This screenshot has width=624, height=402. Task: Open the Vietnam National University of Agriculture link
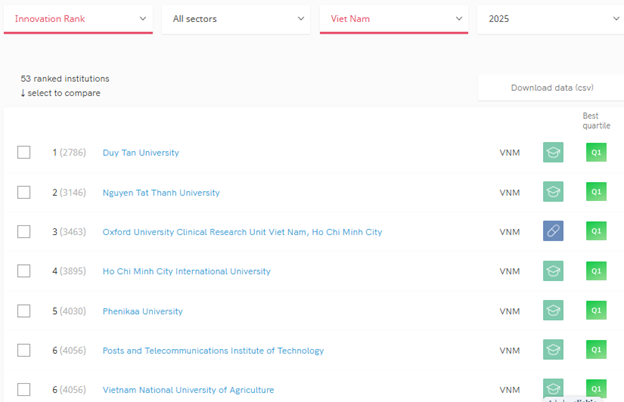pyautogui.click(x=188, y=390)
